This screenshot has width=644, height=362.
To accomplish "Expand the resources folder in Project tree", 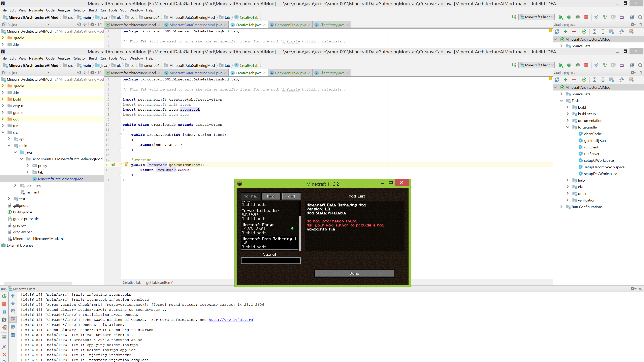I will (15, 185).
